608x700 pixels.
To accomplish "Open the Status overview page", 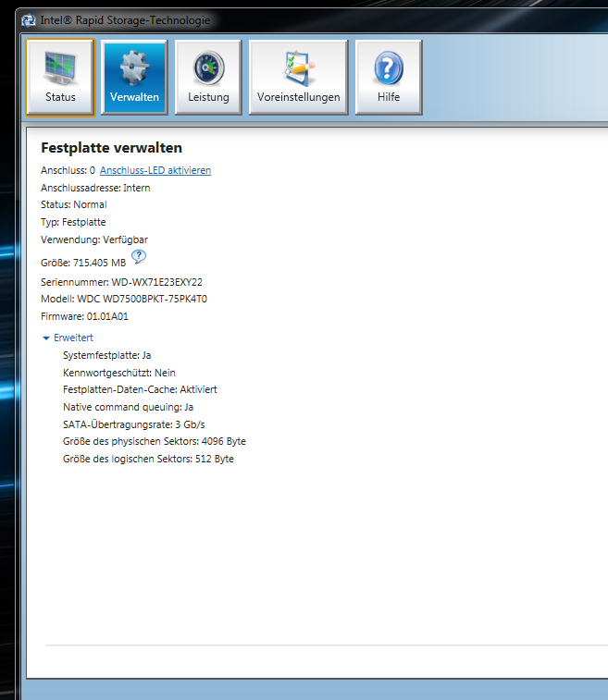I will point(60,77).
